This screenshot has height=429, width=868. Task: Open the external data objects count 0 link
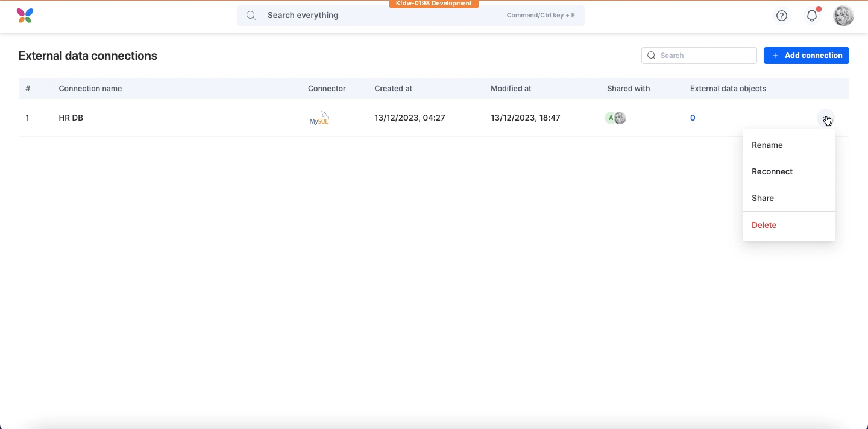coord(693,118)
